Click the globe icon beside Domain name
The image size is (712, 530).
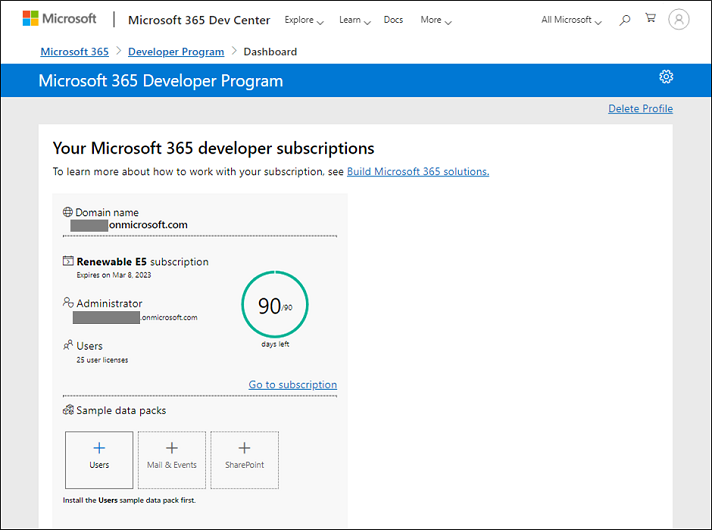68,212
